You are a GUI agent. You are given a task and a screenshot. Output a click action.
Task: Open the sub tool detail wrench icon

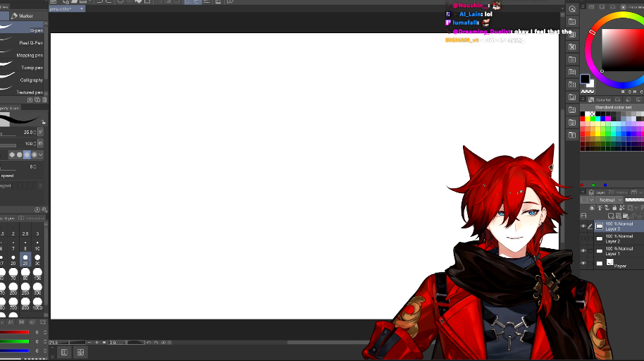pos(44,209)
